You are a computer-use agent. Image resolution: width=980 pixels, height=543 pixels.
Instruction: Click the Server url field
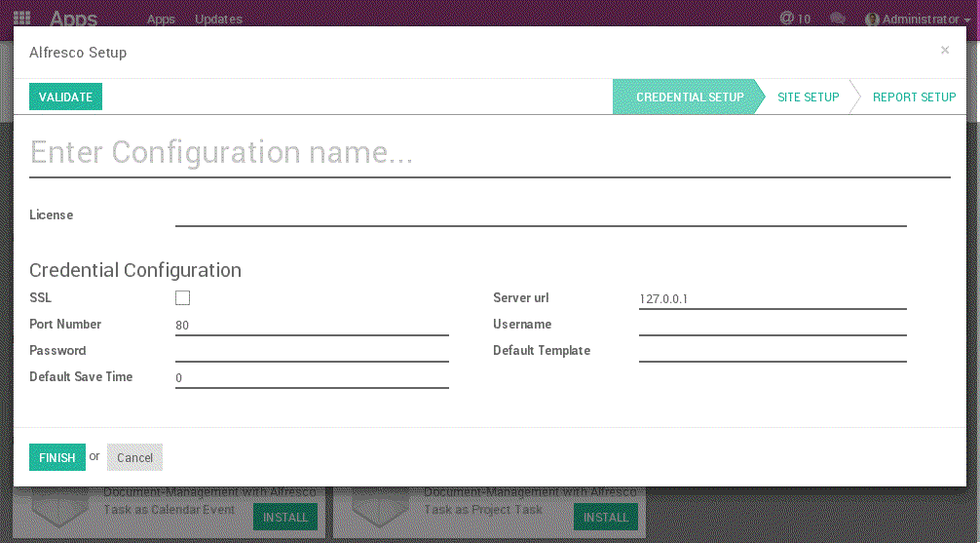[x=773, y=299]
